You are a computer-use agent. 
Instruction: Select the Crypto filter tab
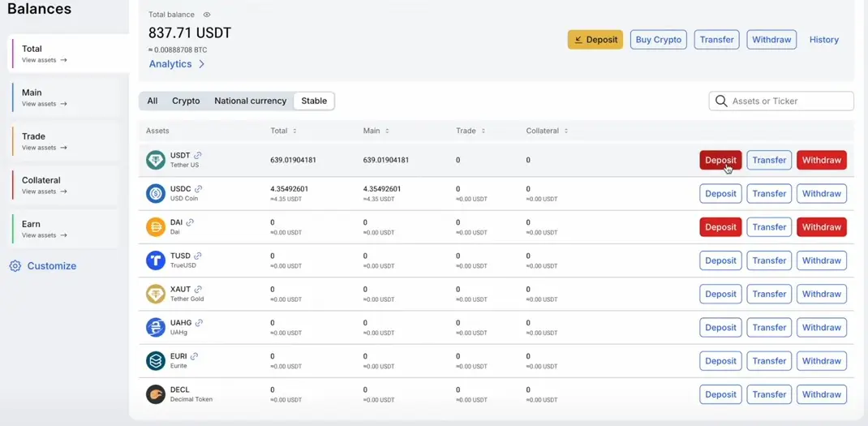[186, 101]
